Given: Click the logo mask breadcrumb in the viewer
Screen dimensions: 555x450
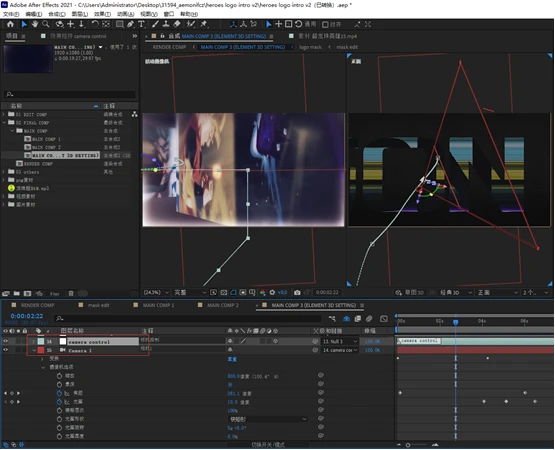Looking at the screenshot, I should (310, 47).
